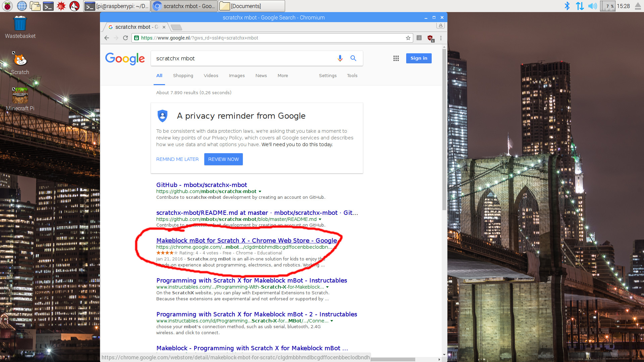Open search Tools
This screenshot has width=644, height=362.
(x=352, y=76)
